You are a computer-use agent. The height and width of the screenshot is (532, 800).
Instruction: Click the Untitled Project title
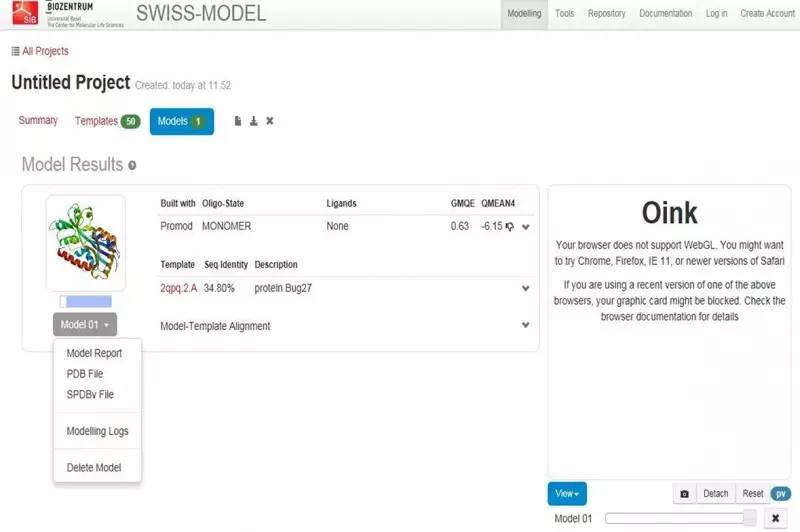coord(71,83)
